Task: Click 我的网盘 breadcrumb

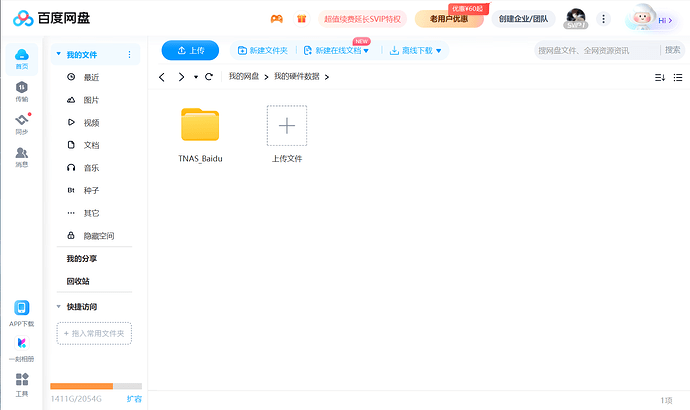Action: click(x=244, y=77)
